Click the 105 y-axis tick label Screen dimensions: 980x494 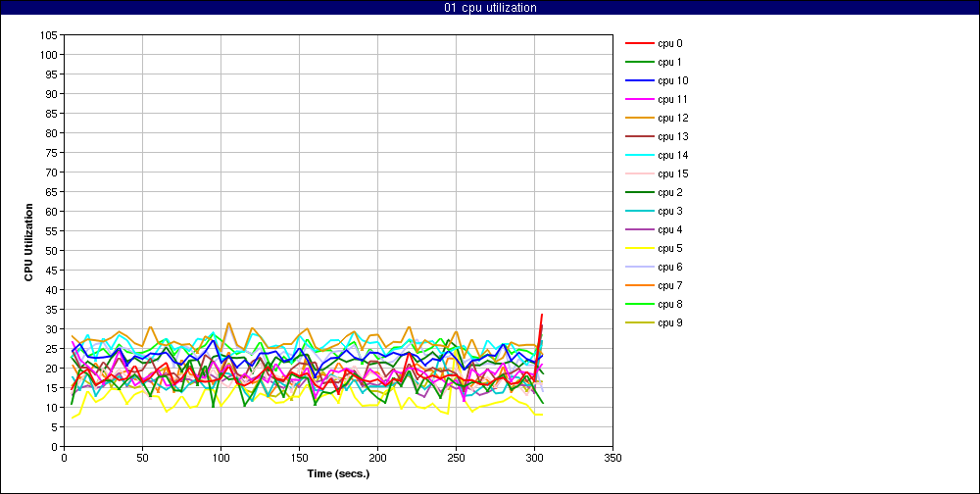coord(50,35)
